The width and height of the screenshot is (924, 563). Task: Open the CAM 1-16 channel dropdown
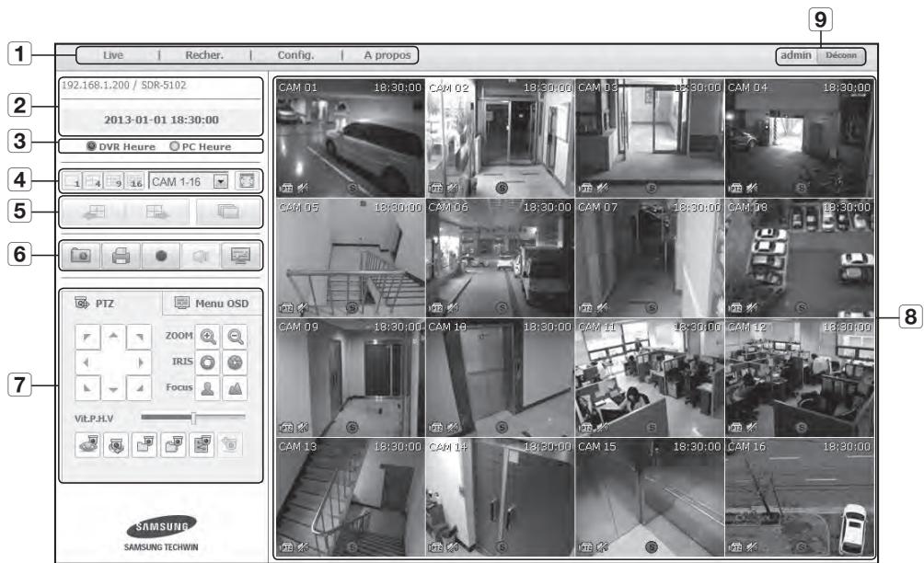(189, 181)
